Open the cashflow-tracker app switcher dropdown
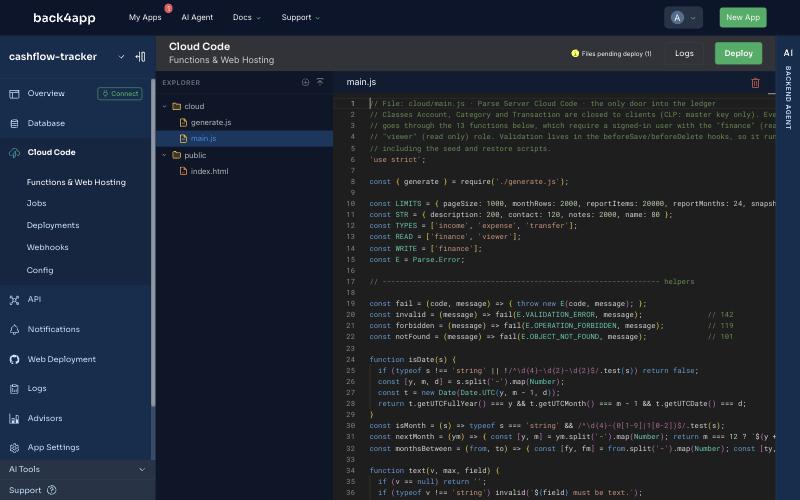This screenshot has width=800, height=500. pos(121,57)
